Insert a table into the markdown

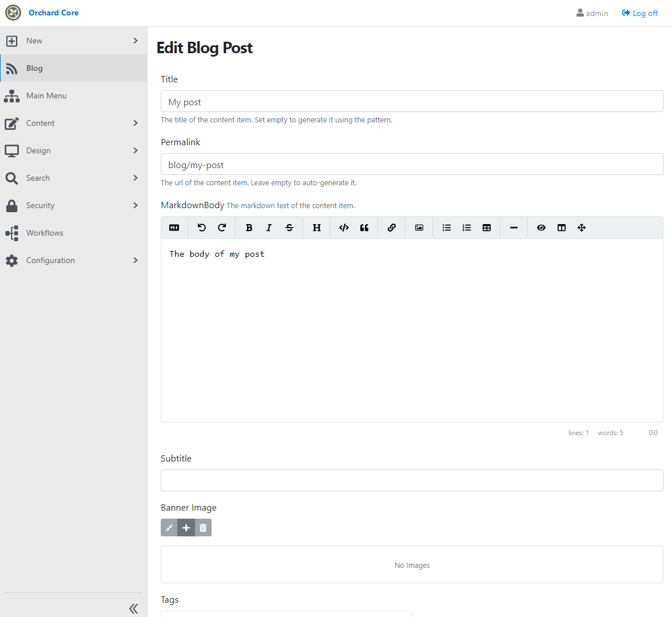(x=487, y=228)
